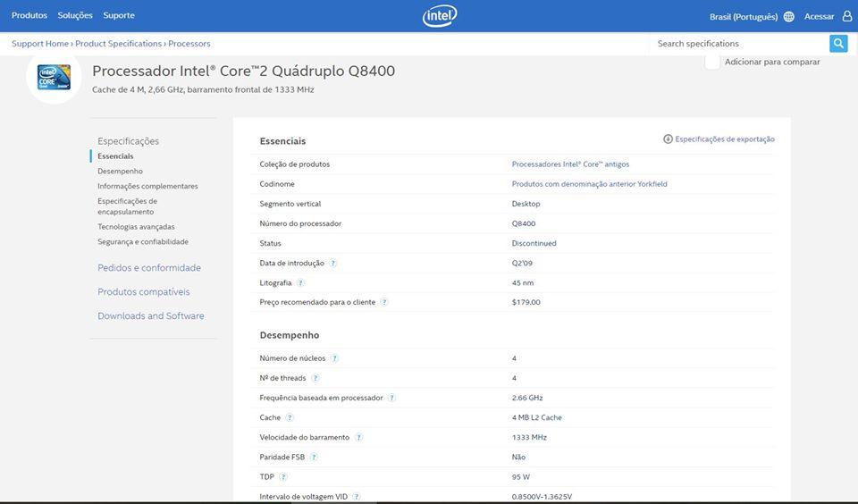Viewport: 858px width, 504px height.
Task: Click the 2.66 GHz frequency value
Action: (527, 398)
